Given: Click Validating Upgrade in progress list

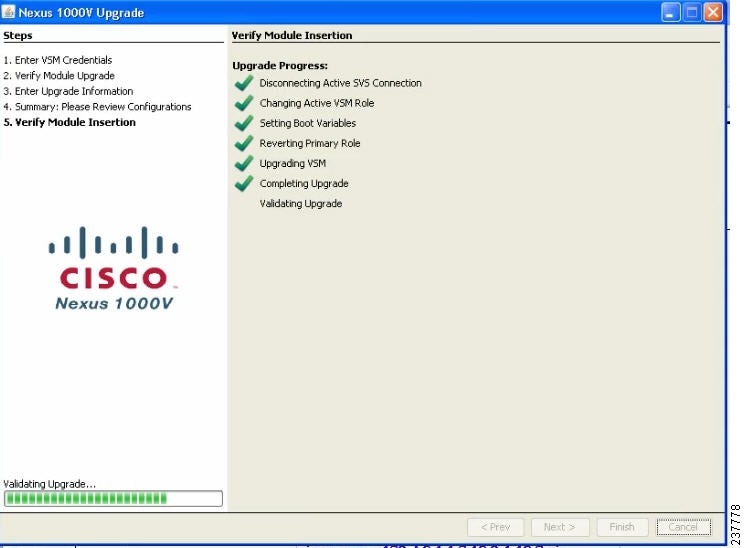Looking at the screenshot, I should (x=301, y=203).
